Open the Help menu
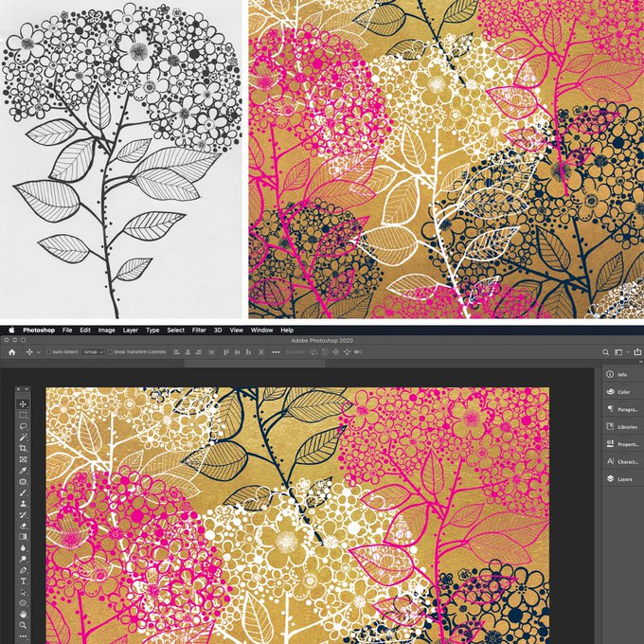Screen dimensions: 644x644 tap(287, 331)
